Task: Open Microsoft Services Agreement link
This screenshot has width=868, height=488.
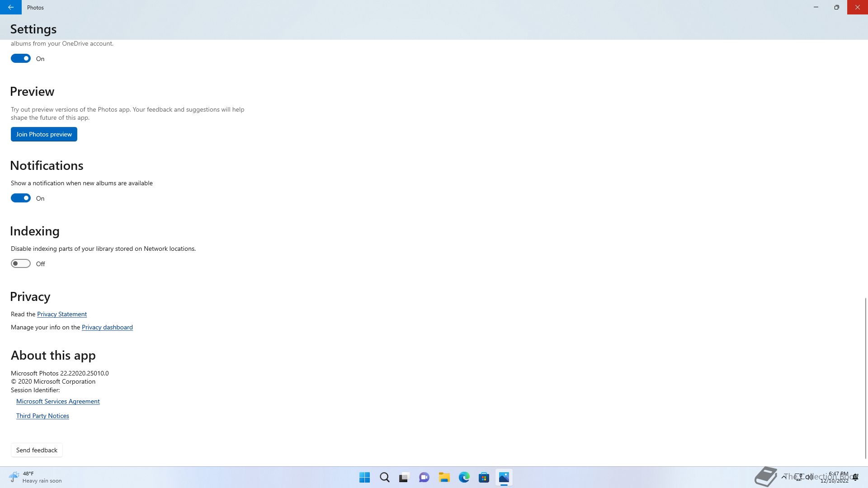Action: point(58,401)
